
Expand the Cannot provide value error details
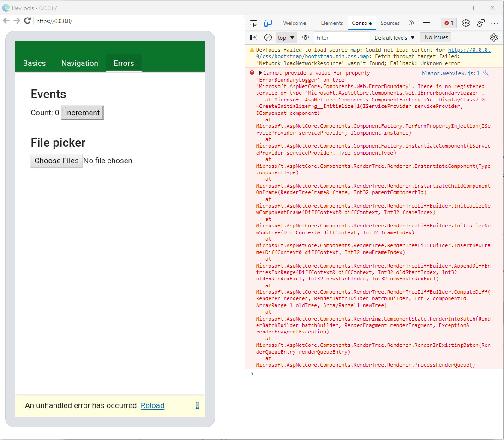pos(261,72)
